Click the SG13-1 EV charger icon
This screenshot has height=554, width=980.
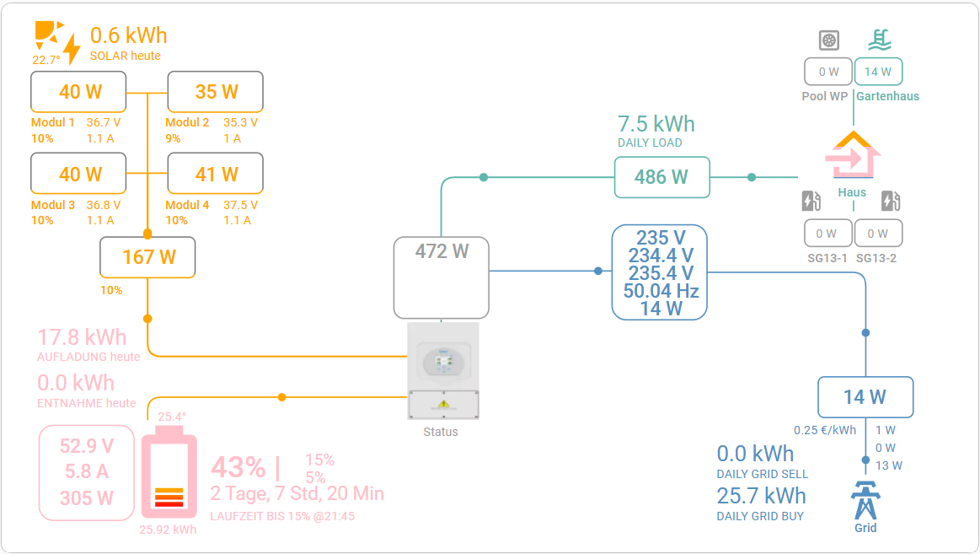click(811, 201)
